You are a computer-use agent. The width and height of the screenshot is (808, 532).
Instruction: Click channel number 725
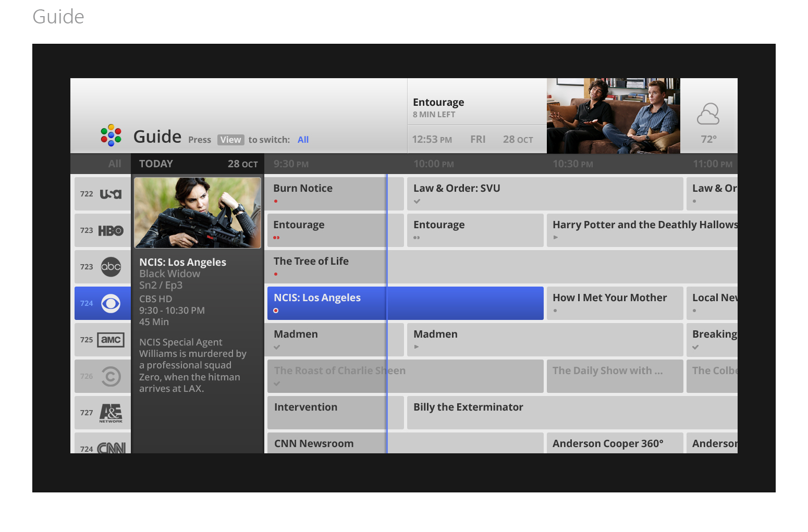(x=87, y=340)
